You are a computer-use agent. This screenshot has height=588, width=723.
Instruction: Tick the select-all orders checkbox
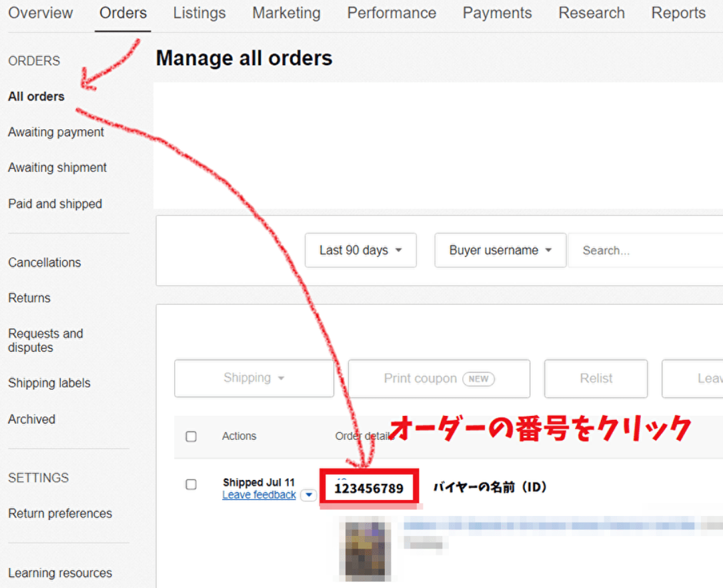click(191, 437)
